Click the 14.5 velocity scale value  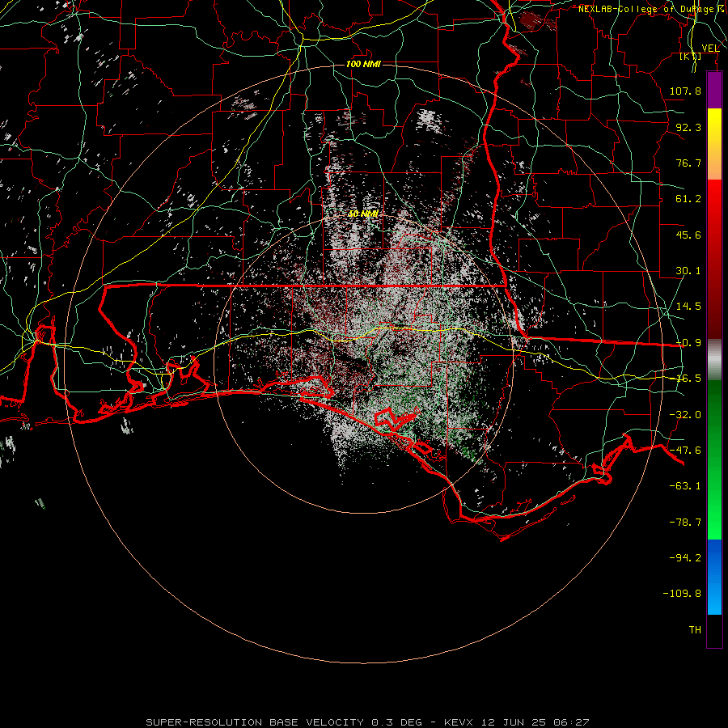(x=688, y=307)
